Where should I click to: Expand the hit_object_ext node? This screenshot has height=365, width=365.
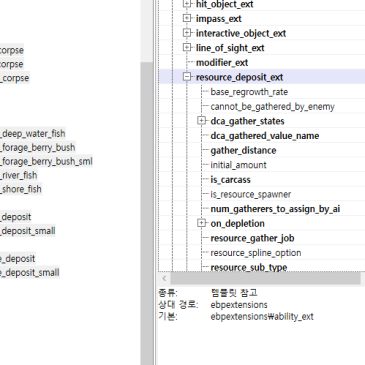187,4
